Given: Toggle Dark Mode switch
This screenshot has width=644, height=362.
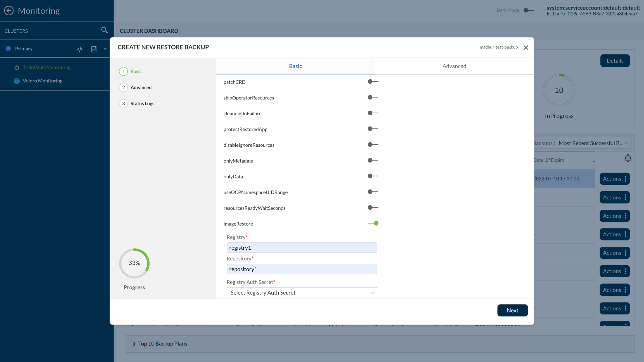Looking at the screenshot, I should pyautogui.click(x=528, y=10).
